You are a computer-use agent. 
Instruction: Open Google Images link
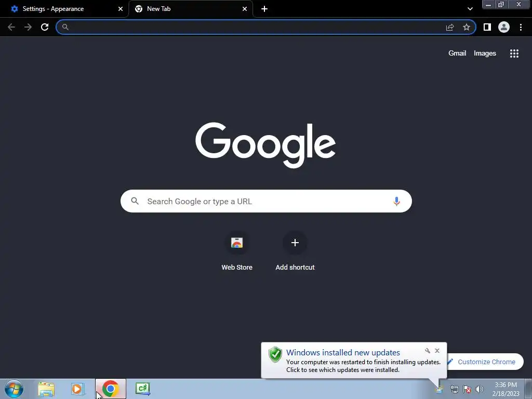pos(485,54)
